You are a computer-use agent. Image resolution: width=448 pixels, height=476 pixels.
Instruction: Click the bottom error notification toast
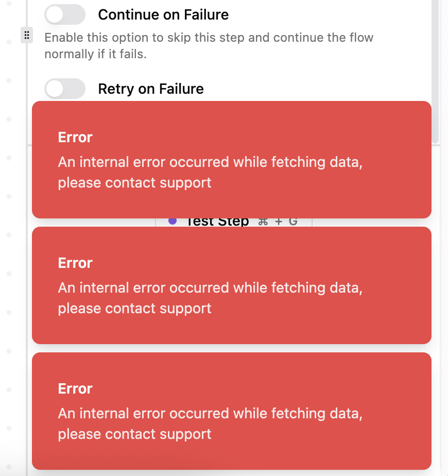tap(232, 411)
